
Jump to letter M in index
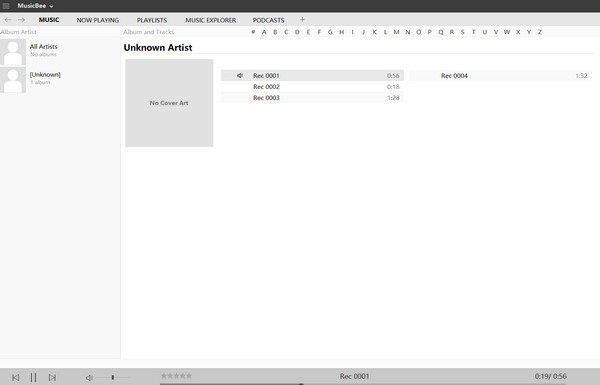[x=396, y=32]
